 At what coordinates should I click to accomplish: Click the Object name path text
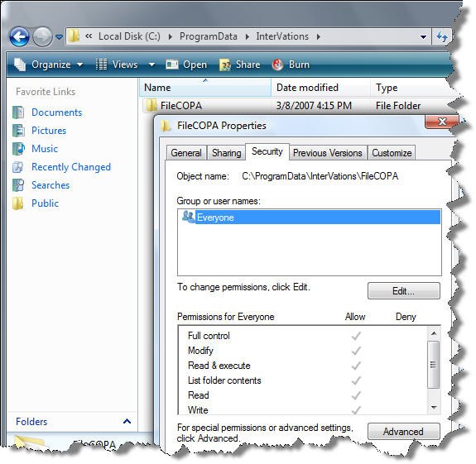click(x=320, y=176)
